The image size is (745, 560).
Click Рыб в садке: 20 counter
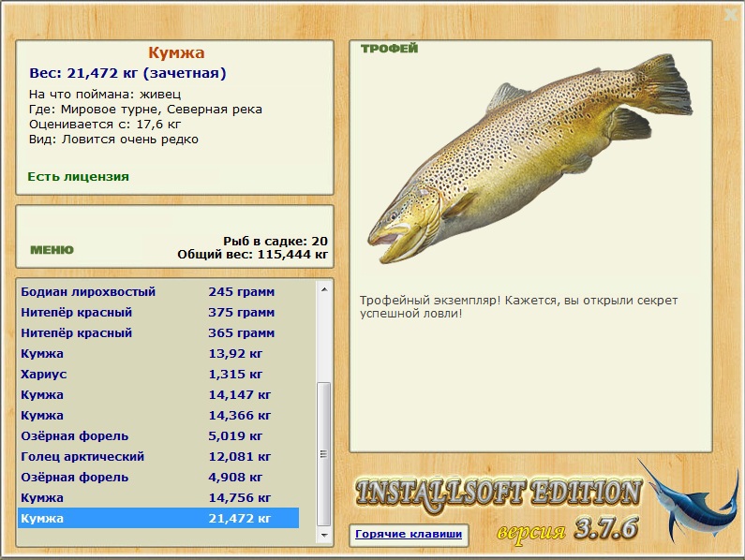click(276, 242)
